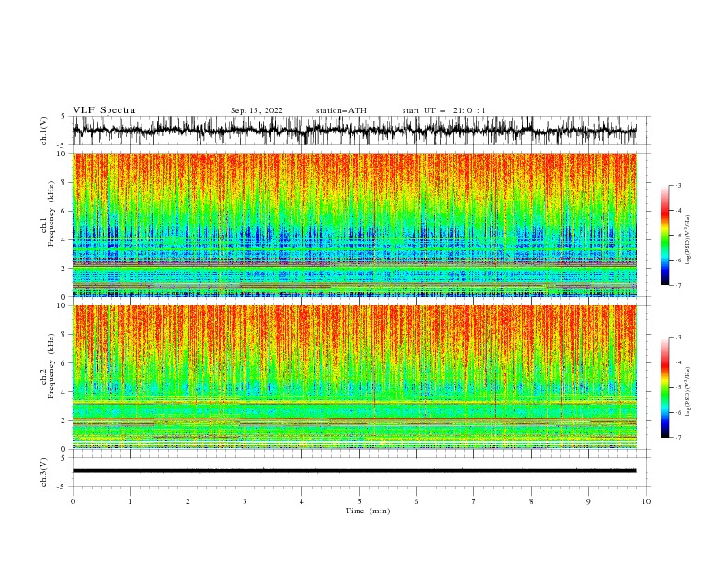Click the upper log(PSD)(V²/Hz) label
The height and width of the screenshot is (563, 728).
[x=688, y=240]
